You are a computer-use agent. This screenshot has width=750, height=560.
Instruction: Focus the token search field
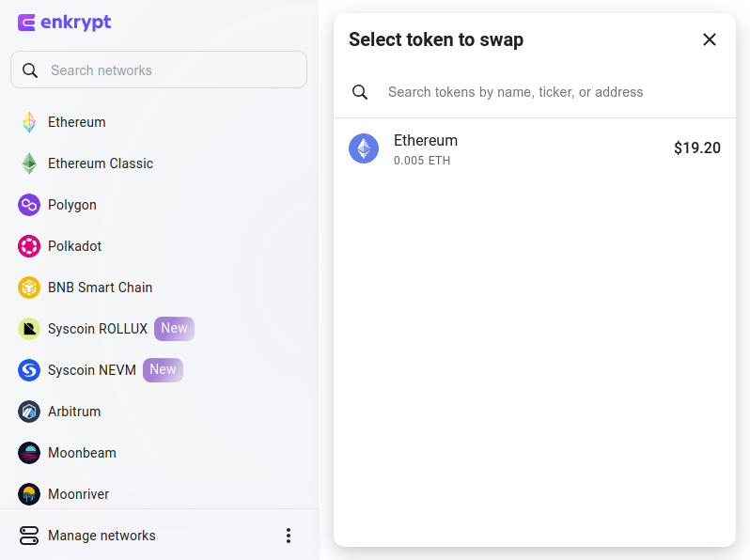535,92
